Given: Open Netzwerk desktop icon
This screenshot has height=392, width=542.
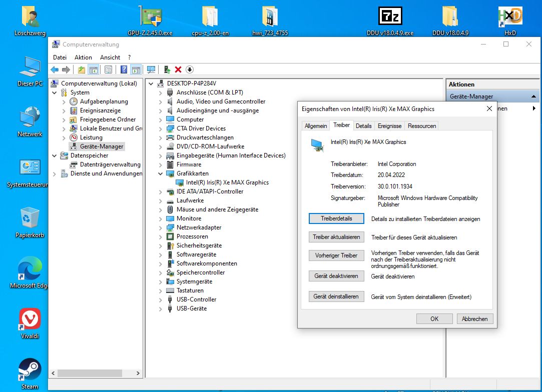Looking at the screenshot, I should tap(30, 121).
